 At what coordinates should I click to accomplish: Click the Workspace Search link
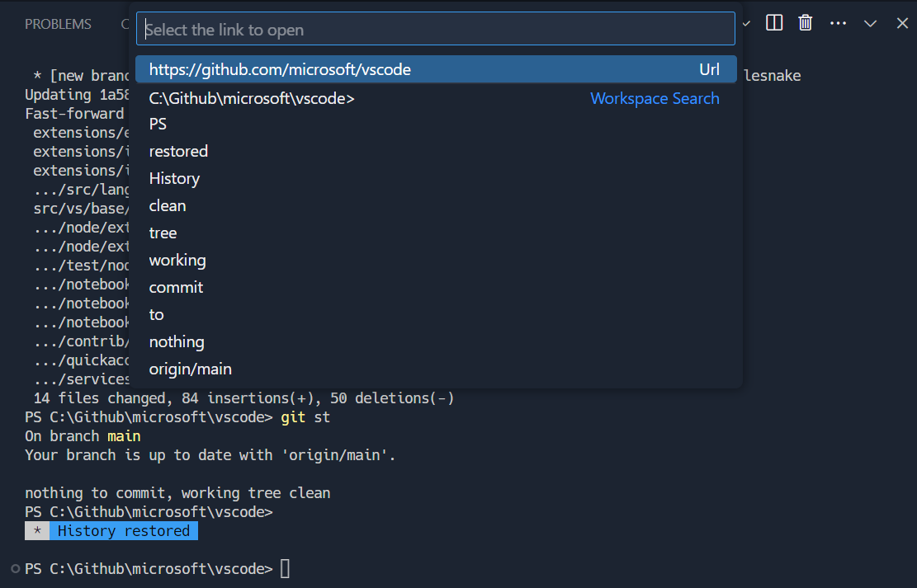pos(655,98)
